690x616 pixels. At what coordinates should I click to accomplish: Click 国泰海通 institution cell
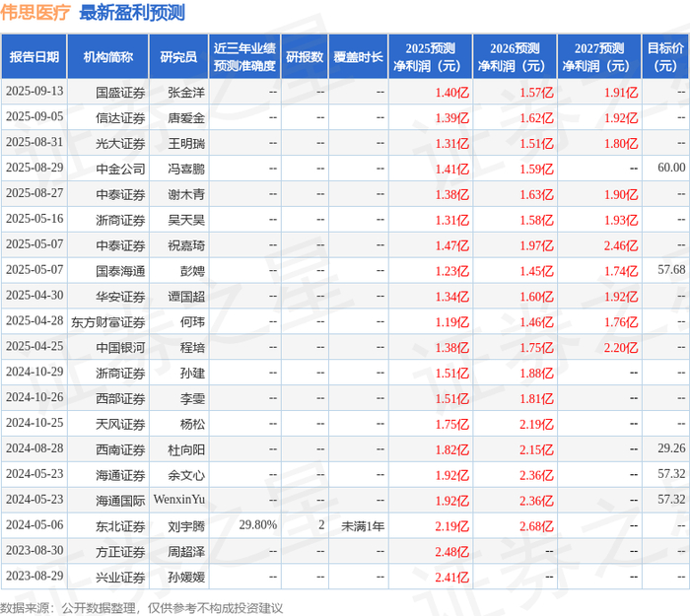point(120,271)
